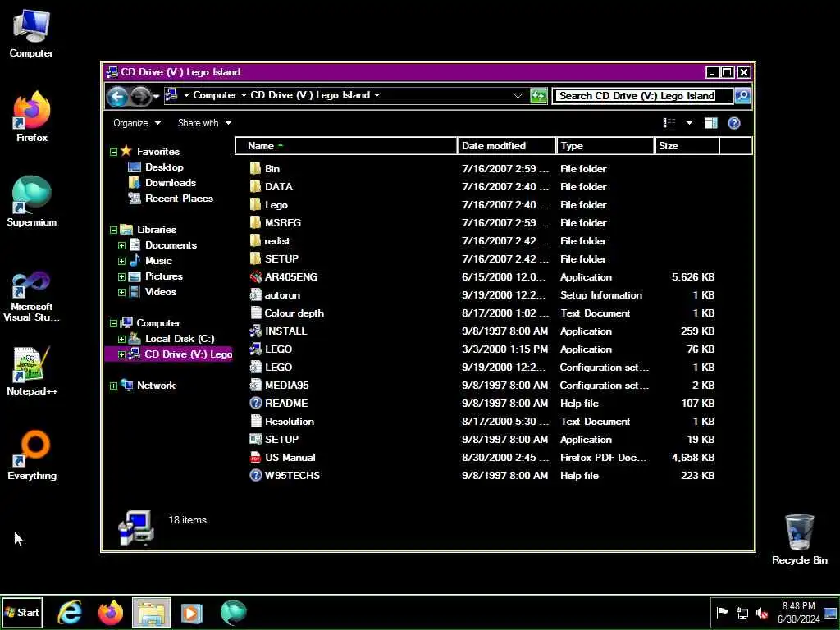Select the LEGO configuration settings file

271,367
